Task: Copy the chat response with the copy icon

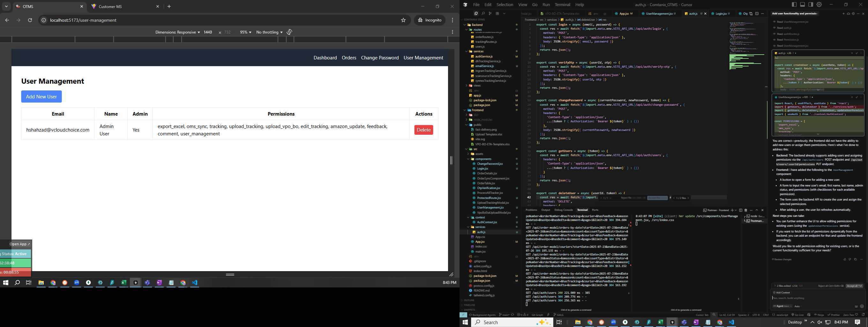Action: coord(856,259)
